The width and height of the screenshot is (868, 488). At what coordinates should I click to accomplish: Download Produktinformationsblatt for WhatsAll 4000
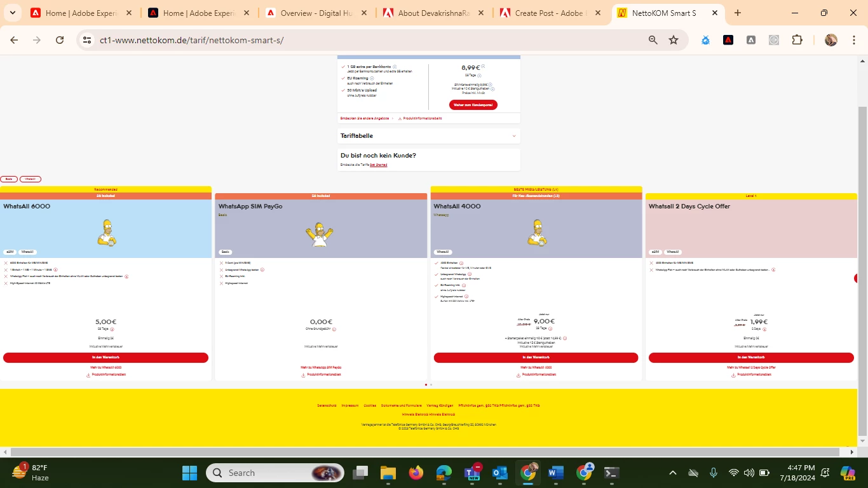click(x=536, y=375)
